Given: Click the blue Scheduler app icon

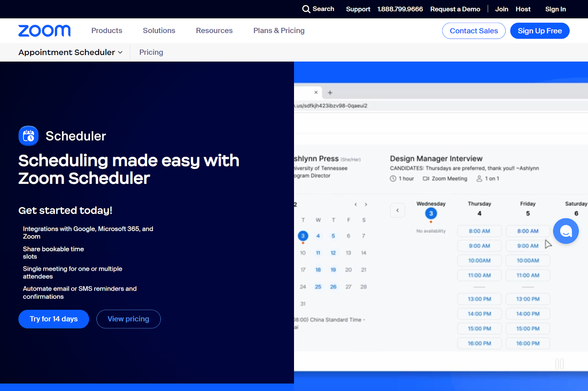Looking at the screenshot, I should (28, 136).
